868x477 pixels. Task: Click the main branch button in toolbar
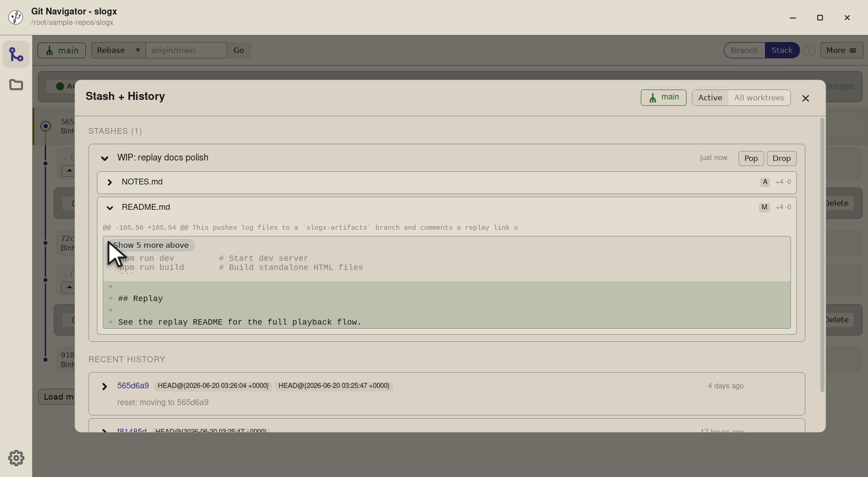[x=61, y=50]
